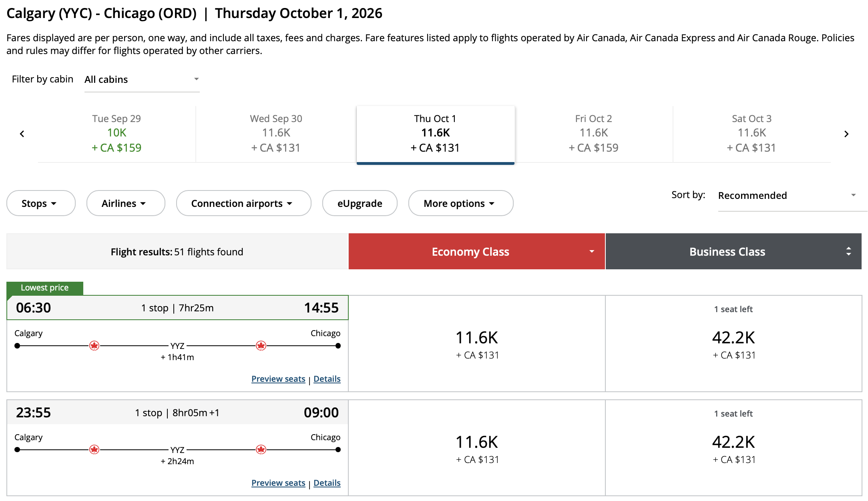The width and height of the screenshot is (868, 501).
Task: Select the Sat Oct 3 date tab
Action: [751, 134]
